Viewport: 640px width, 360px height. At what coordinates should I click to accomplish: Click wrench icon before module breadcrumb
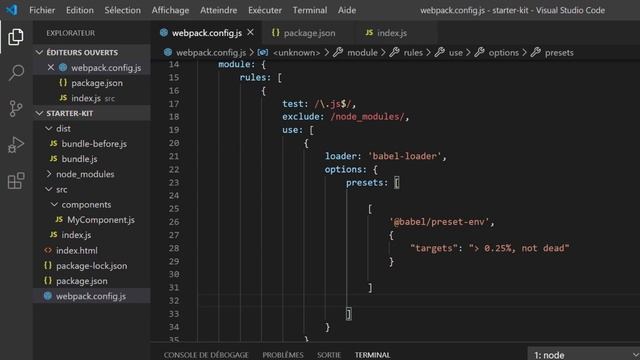pos(338,52)
